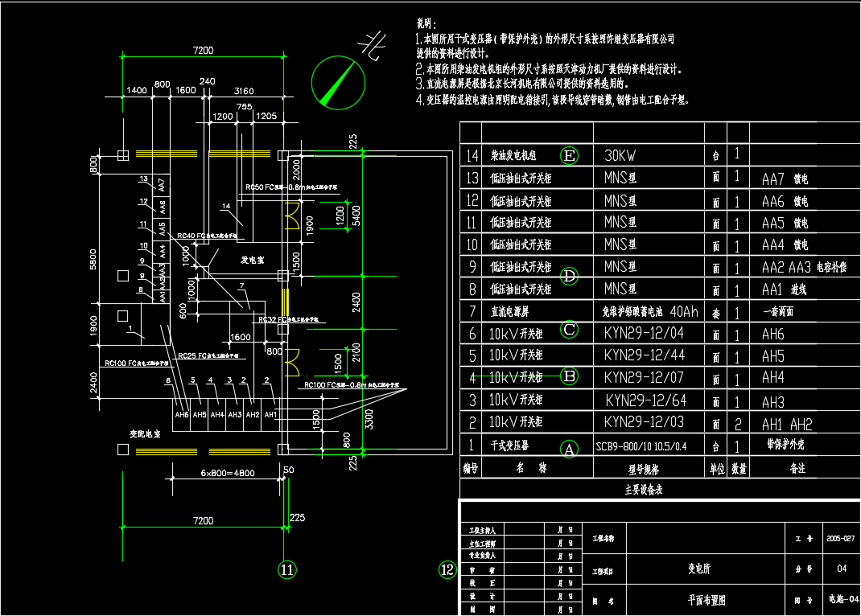
Task: Click note 3 about the DC power panel
Action: [x=522, y=84]
